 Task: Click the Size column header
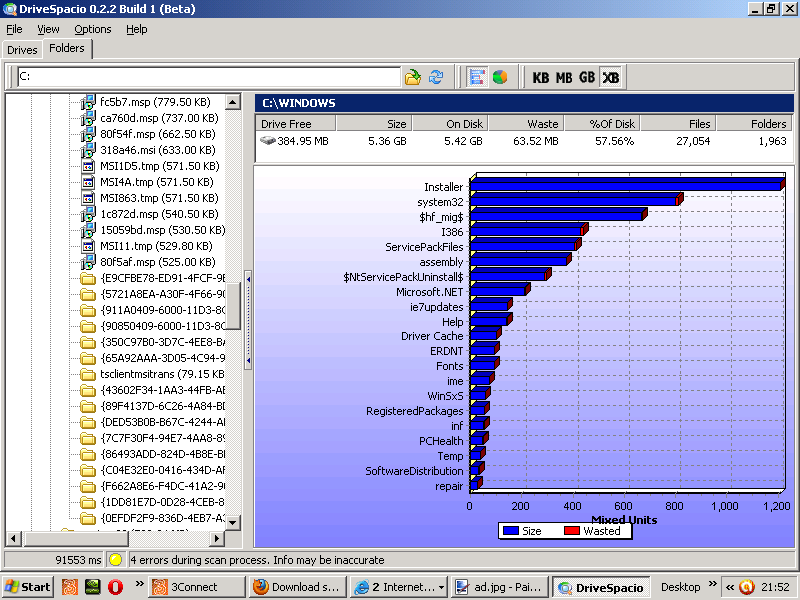point(373,123)
